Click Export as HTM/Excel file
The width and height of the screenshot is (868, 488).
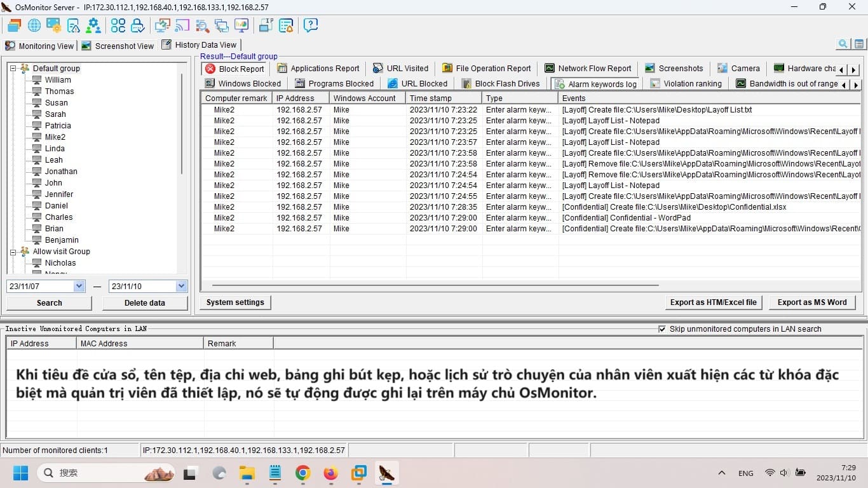pyautogui.click(x=714, y=302)
